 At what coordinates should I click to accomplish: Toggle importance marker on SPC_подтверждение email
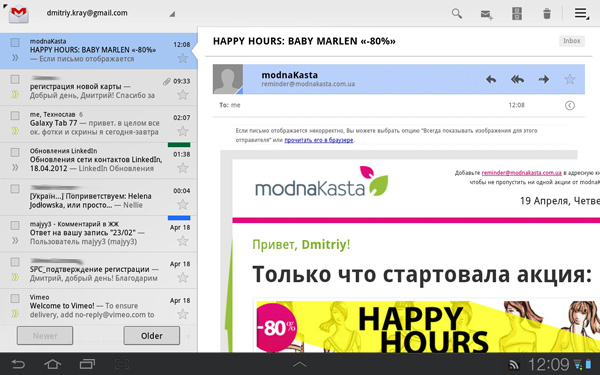click(x=15, y=277)
